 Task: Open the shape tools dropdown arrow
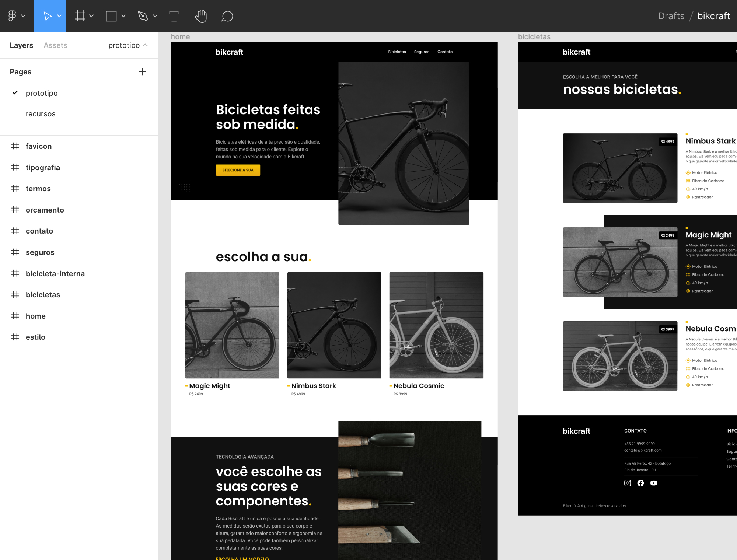[123, 16]
